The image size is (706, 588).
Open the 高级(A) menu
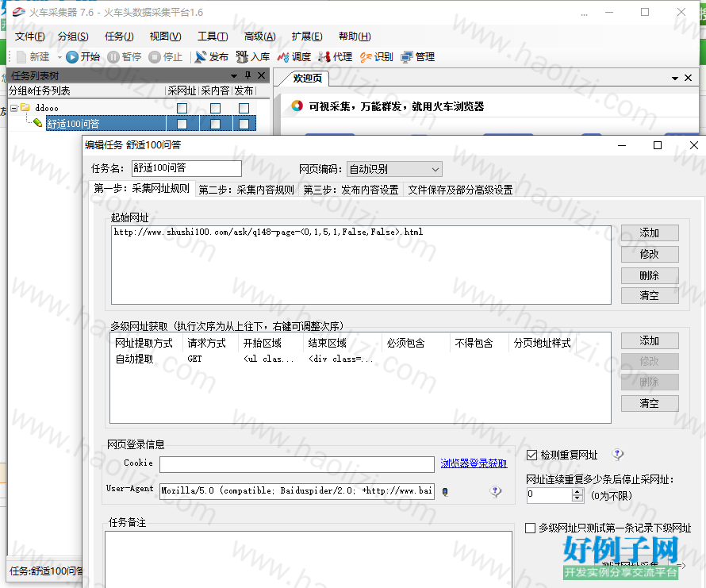(x=260, y=37)
